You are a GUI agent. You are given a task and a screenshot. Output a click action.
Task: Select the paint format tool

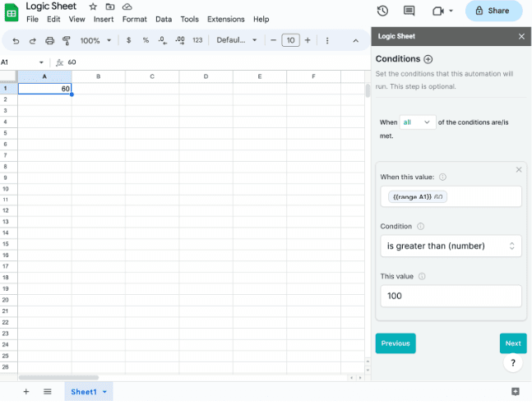click(x=66, y=40)
